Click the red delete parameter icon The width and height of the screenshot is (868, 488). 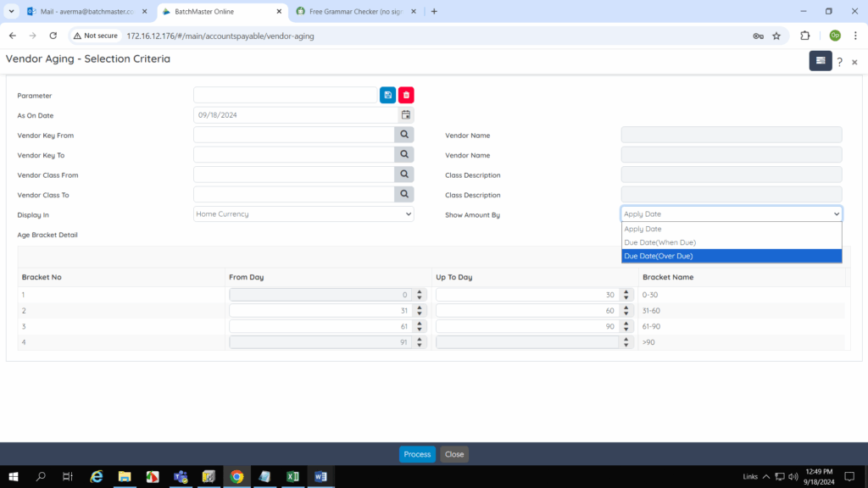click(x=406, y=95)
